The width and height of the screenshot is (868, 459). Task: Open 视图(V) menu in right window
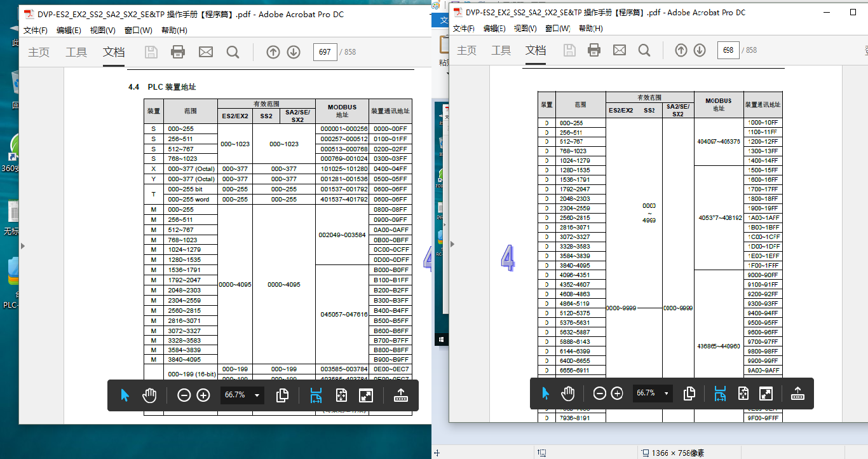tap(525, 29)
